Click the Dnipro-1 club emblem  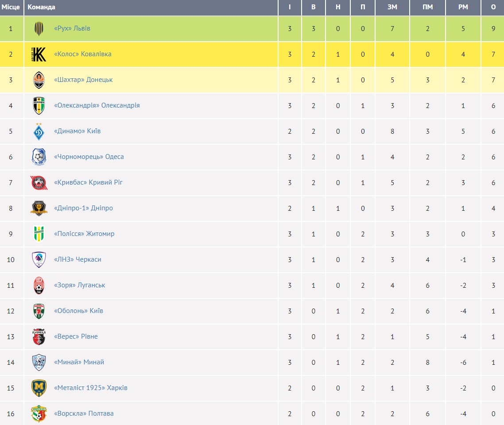pyautogui.click(x=39, y=209)
